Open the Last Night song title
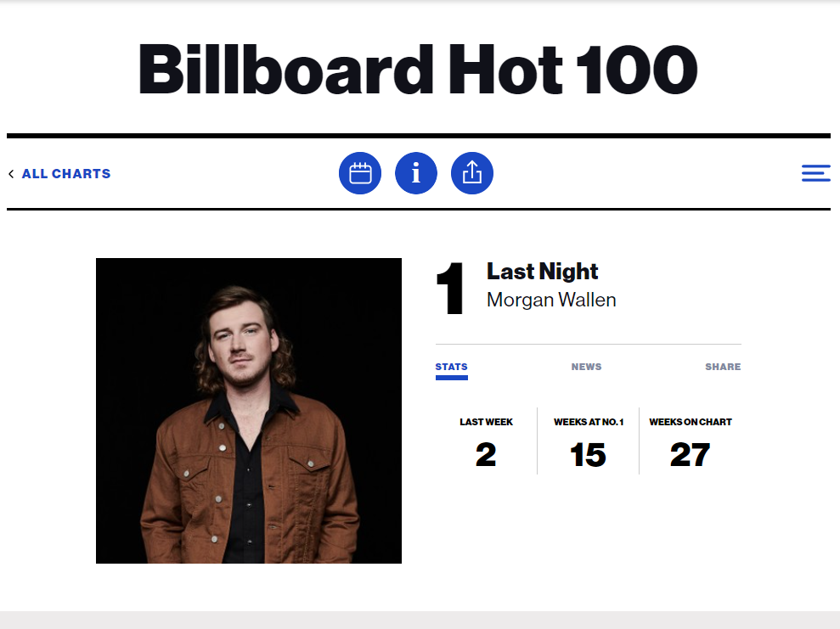This screenshot has width=840, height=629. [x=542, y=272]
